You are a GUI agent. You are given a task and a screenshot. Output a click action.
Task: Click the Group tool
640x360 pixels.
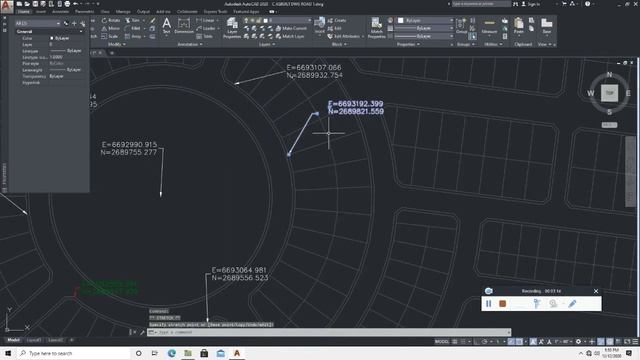461,26
